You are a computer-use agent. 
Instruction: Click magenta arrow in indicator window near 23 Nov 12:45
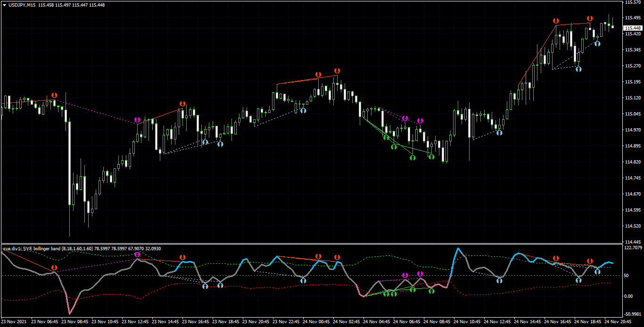click(x=137, y=254)
